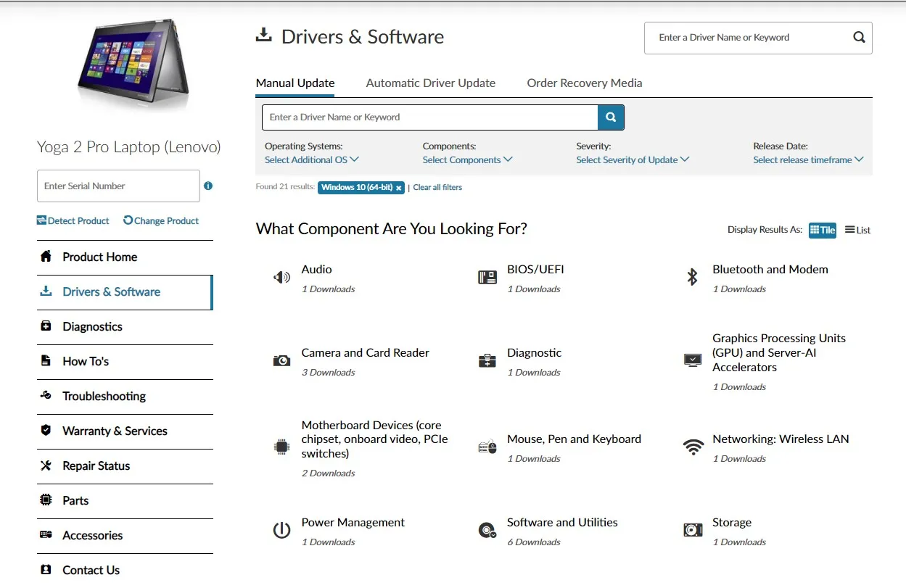906x588 pixels.
Task: Click the Mouse, Pen and Keyboard icon
Action: point(487,447)
